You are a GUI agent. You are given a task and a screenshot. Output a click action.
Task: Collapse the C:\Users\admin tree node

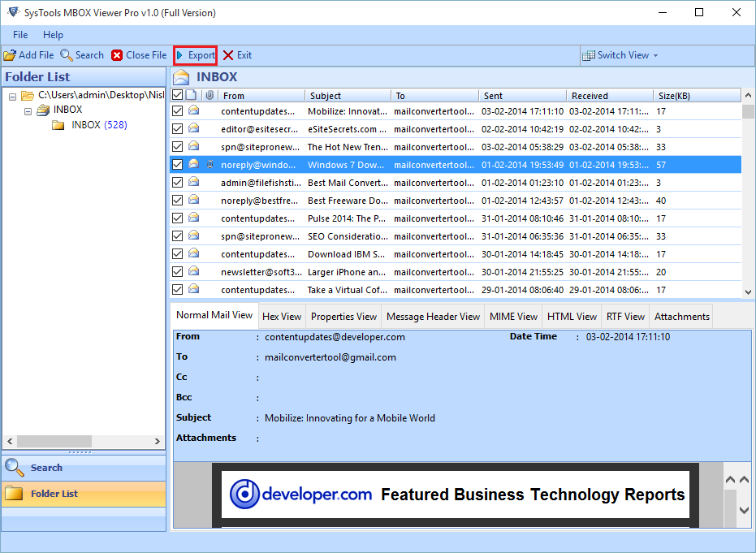(x=12, y=96)
